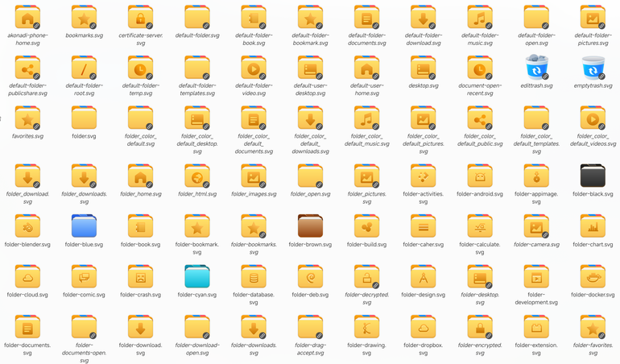Click the document-open-recent.svg icon
620x364 pixels.
480,68
